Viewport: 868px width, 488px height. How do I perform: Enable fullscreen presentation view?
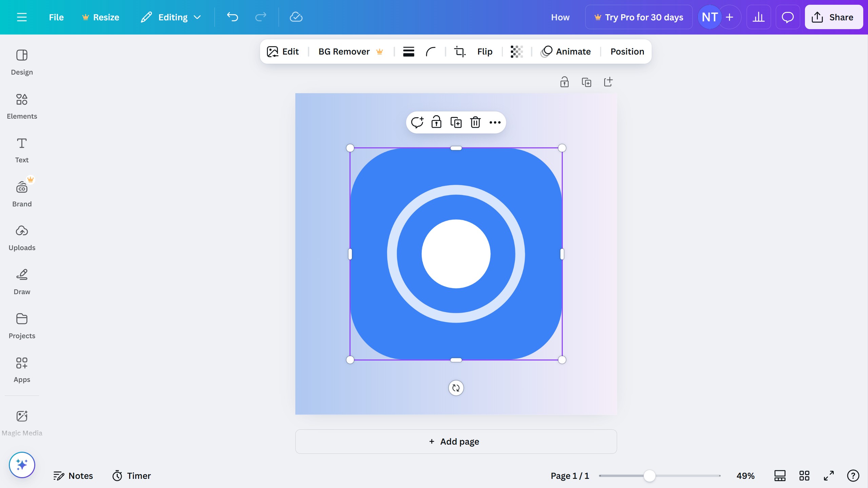[829, 475]
